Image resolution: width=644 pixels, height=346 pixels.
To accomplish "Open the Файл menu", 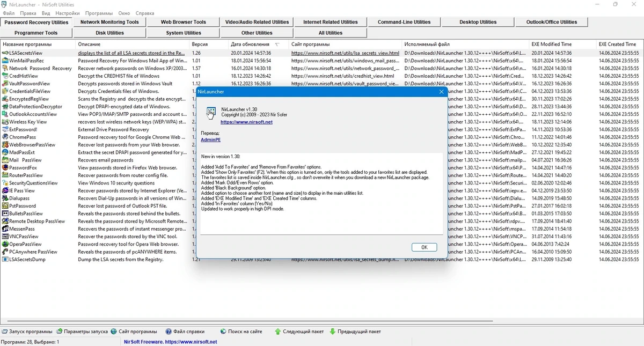I will [9, 13].
